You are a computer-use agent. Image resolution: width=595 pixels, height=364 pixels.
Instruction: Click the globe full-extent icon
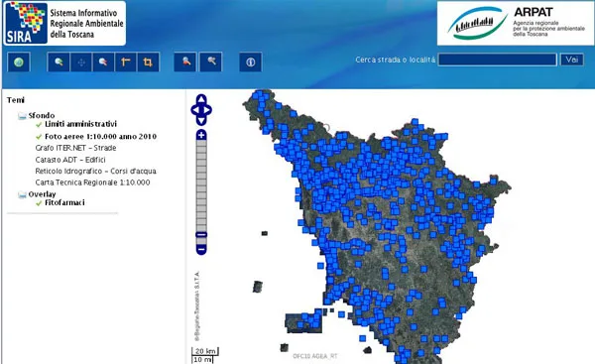coord(19,62)
